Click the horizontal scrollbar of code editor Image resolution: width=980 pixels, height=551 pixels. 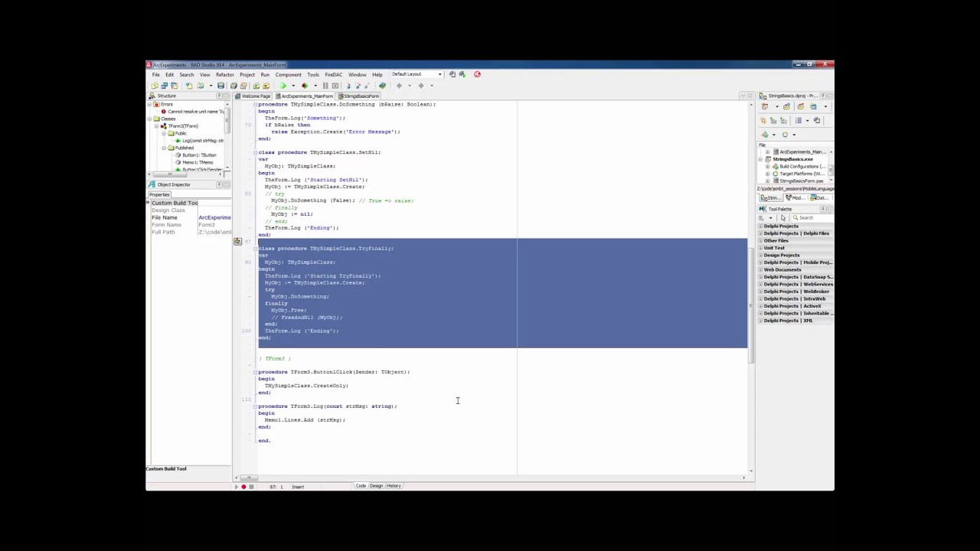(x=490, y=478)
